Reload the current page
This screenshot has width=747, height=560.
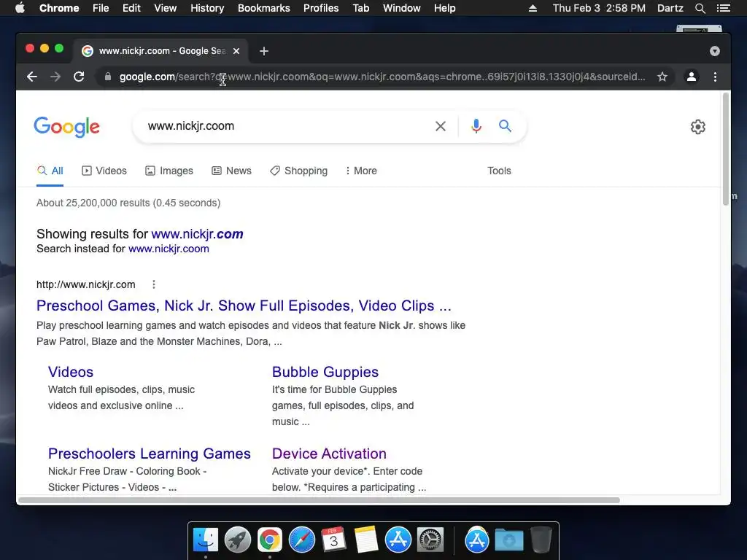(x=79, y=77)
